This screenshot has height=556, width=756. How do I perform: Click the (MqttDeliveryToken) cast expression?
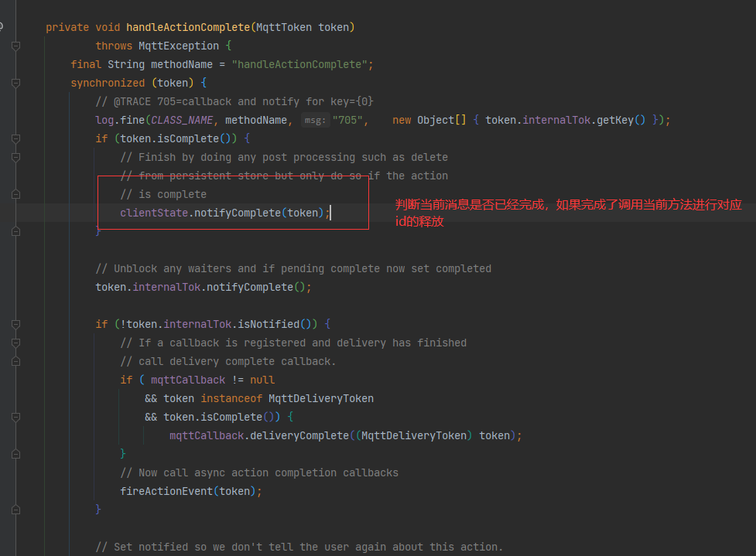pyautogui.click(x=414, y=435)
